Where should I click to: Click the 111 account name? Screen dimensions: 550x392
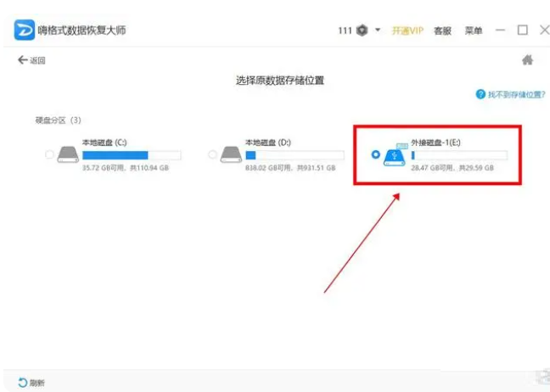(x=345, y=31)
